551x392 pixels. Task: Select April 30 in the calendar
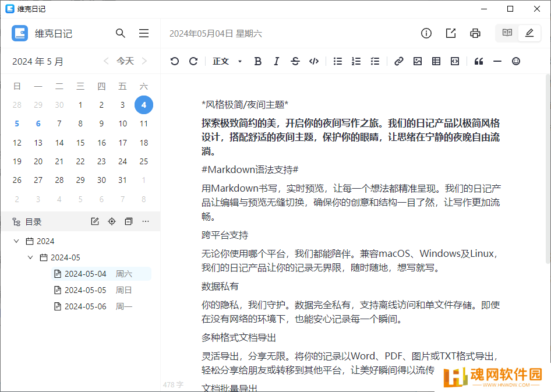click(59, 105)
